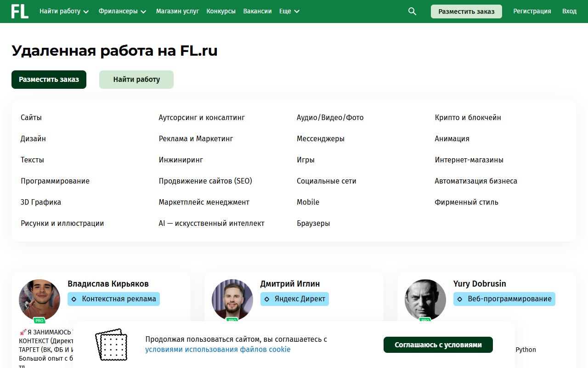Open Автоматизация бизнеса category
This screenshot has width=588, height=368.
pos(476,181)
